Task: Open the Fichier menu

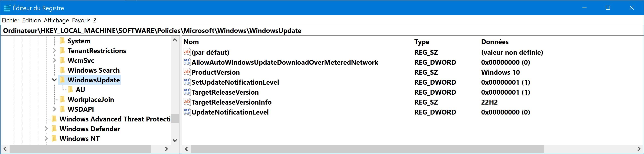Action: click(11, 20)
